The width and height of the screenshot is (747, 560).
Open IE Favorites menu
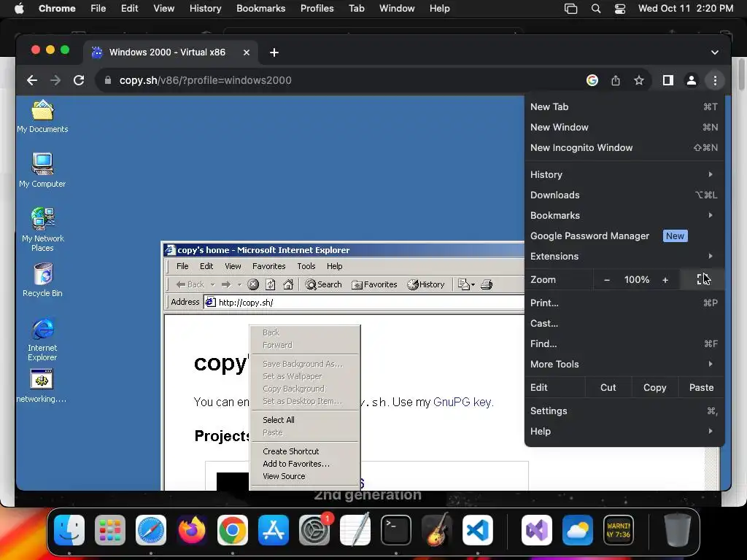point(268,266)
